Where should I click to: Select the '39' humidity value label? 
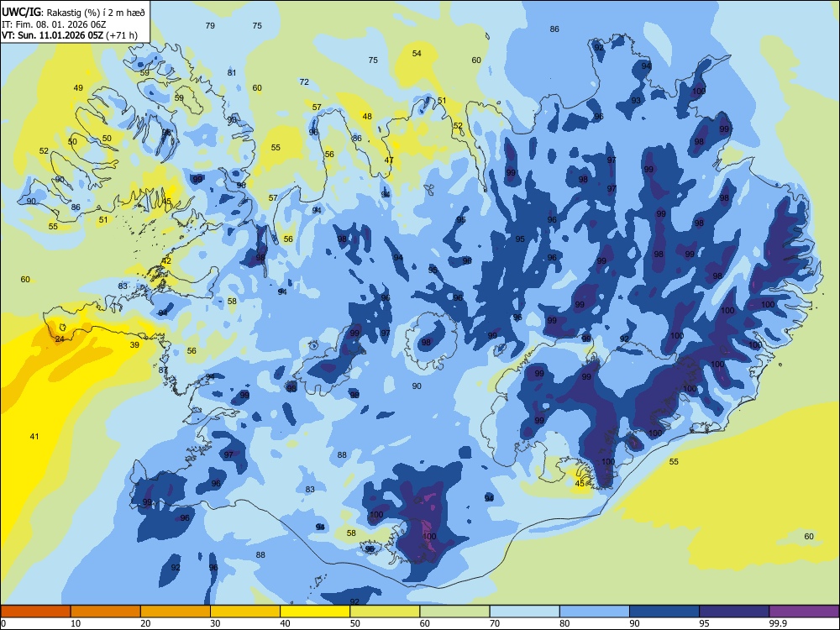coord(134,345)
